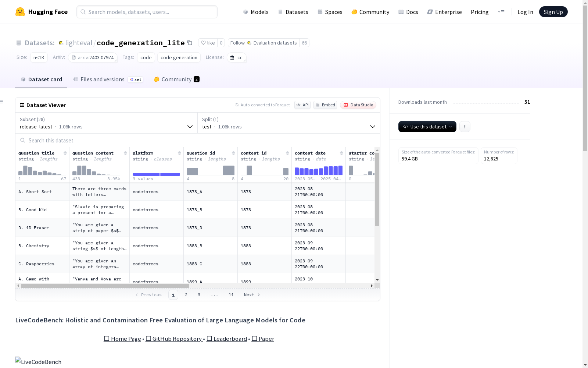
Task: Open the cc license tag dropdown
Action: pos(237,57)
